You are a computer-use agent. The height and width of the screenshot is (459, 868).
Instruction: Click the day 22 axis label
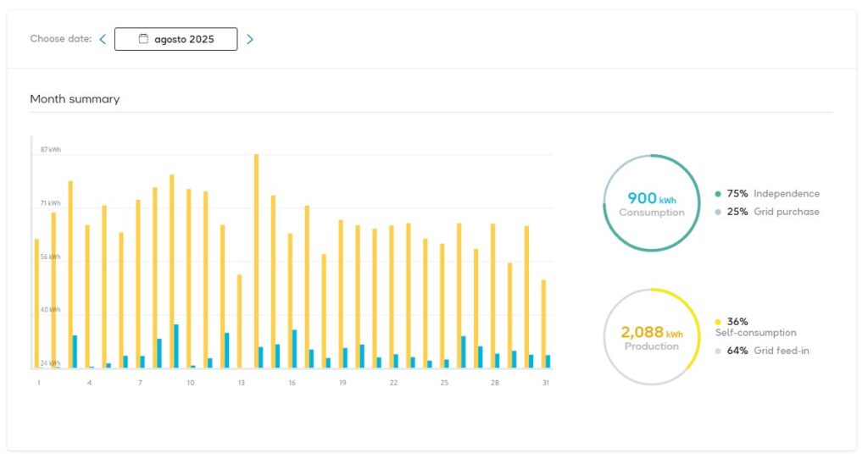coord(393,383)
